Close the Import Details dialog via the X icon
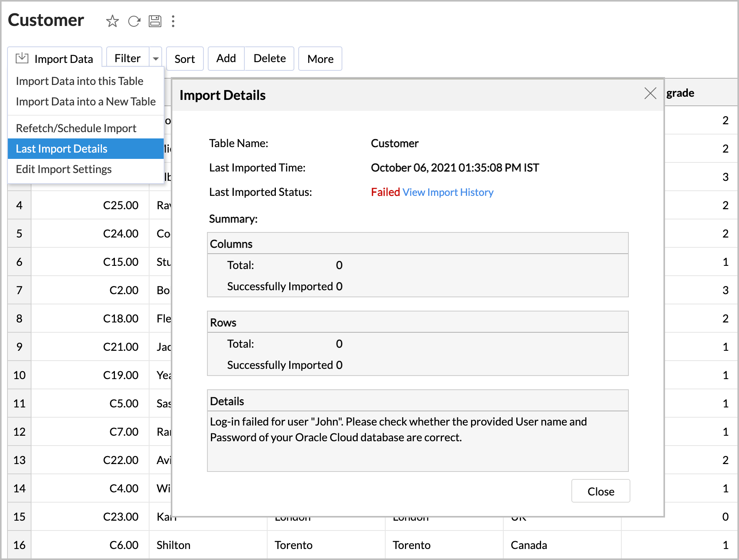This screenshot has width=739, height=560. tap(650, 94)
